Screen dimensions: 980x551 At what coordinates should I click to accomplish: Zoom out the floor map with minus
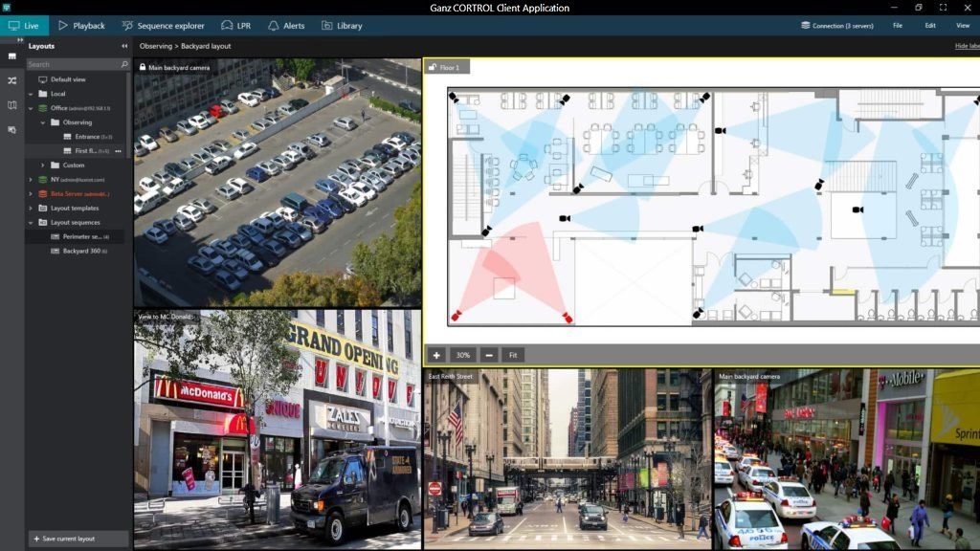[489, 355]
